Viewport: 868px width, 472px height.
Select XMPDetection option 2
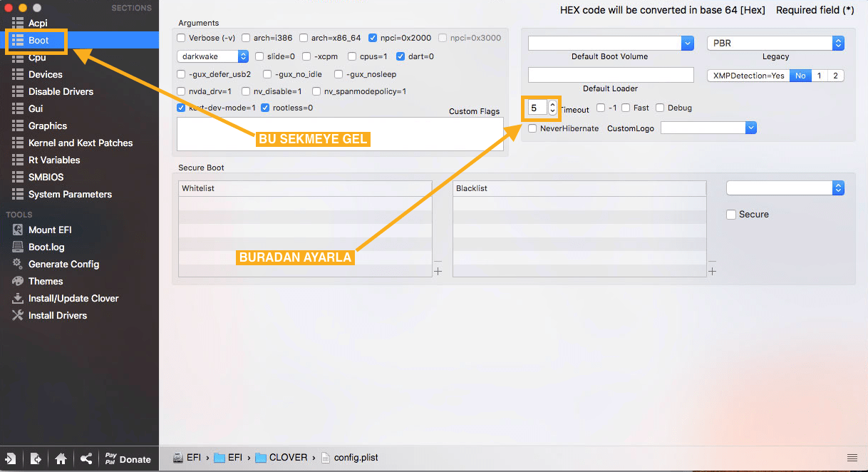click(x=835, y=76)
